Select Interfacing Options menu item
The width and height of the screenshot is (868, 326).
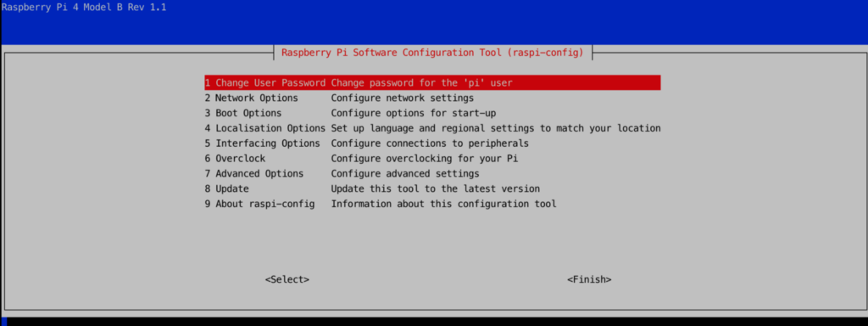[432, 143]
